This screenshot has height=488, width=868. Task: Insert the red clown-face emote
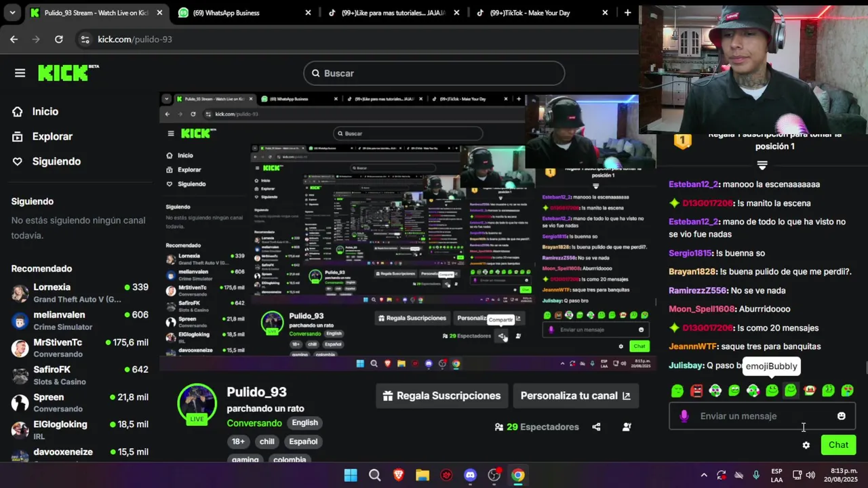810,390
